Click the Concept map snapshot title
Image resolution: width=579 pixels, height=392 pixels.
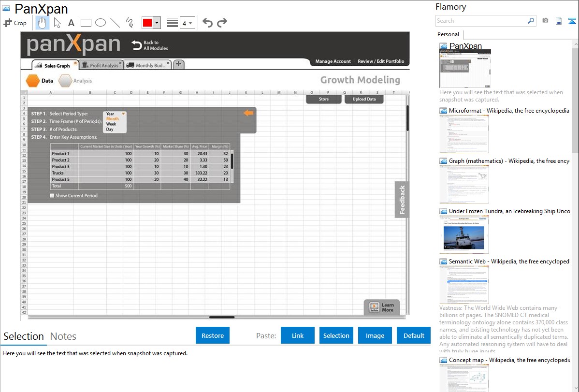pos(509,360)
